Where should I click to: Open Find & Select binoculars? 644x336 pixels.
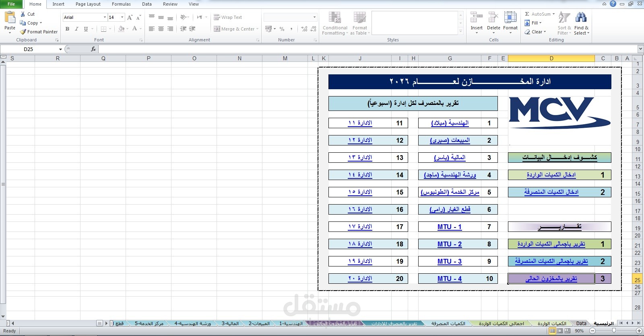click(x=581, y=24)
